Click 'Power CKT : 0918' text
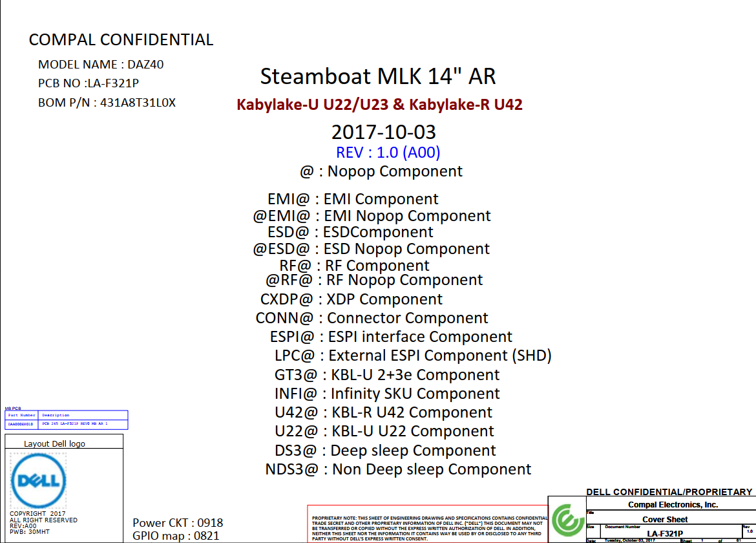Viewport: 756px width, 543px height. [x=178, y=523]
